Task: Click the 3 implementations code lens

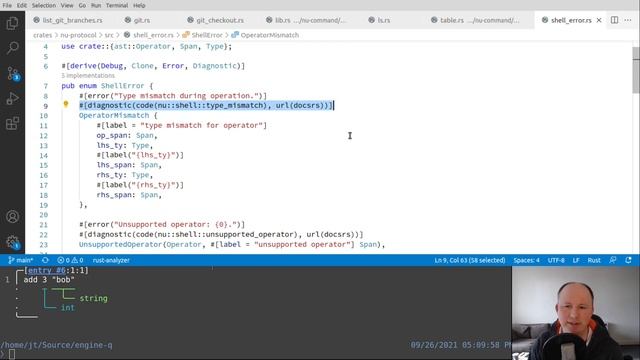Action: [x=88, y=76]
